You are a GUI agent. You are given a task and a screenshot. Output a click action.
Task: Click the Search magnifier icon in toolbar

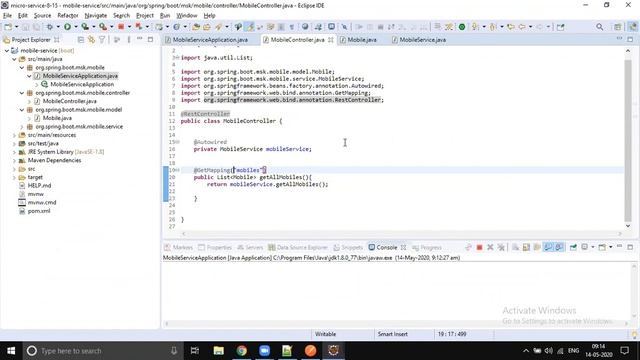(599, 27)
